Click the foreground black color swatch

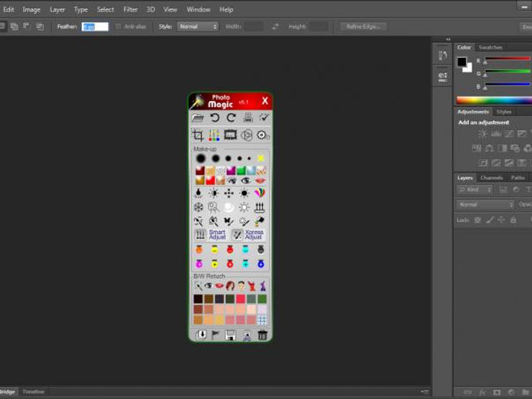(462, 62)
